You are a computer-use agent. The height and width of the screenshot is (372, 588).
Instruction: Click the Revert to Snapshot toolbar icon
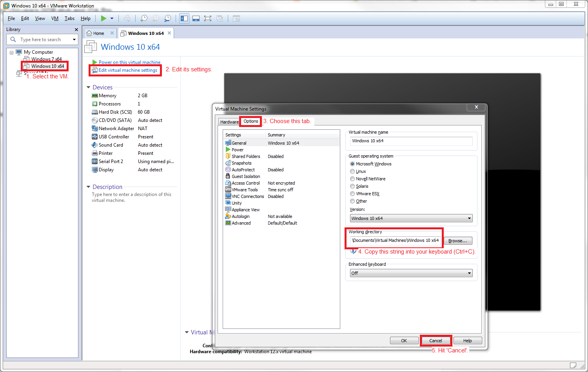(156, 18)
